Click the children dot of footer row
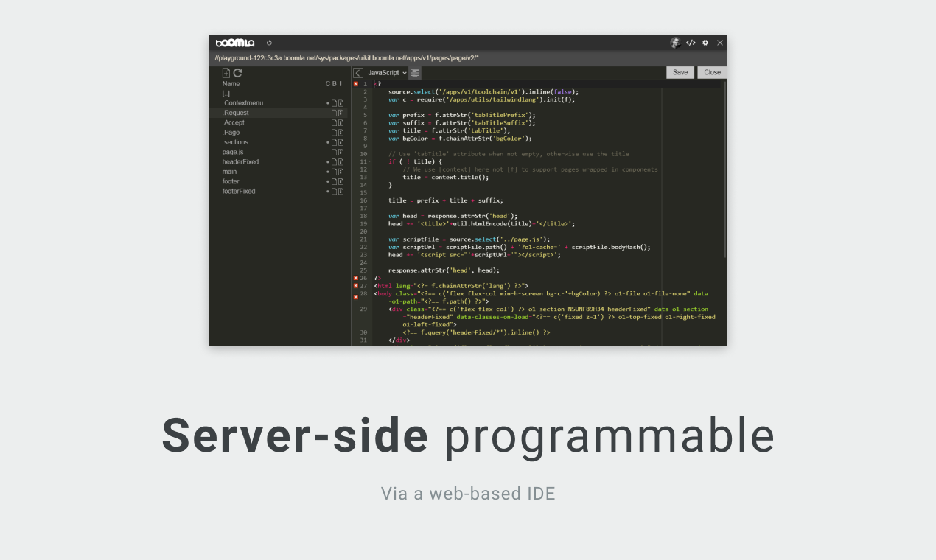Screen dimensions: 936x560 coord(328,181)
